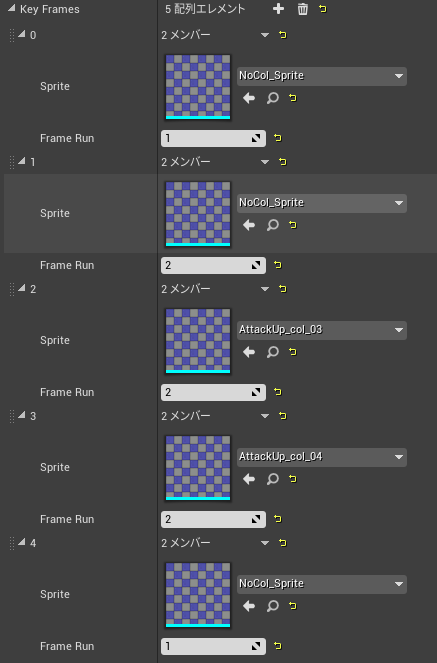The image size is (437, 663).
Task: Empty the Key Frames array with trash icon
Action: (x=303, y=9)
